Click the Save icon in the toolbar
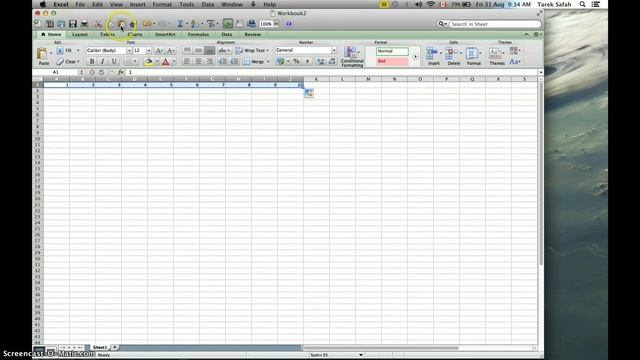 [x=73, y=24]
